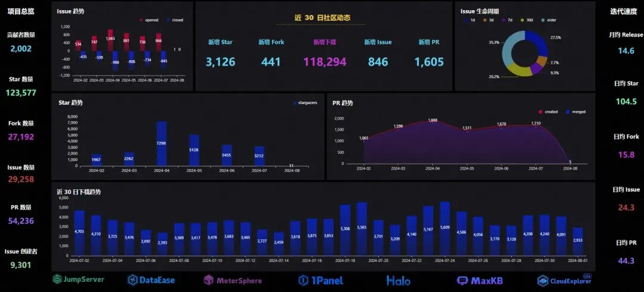Click the PR 数量 value 54,236

[x=20, y=221]
